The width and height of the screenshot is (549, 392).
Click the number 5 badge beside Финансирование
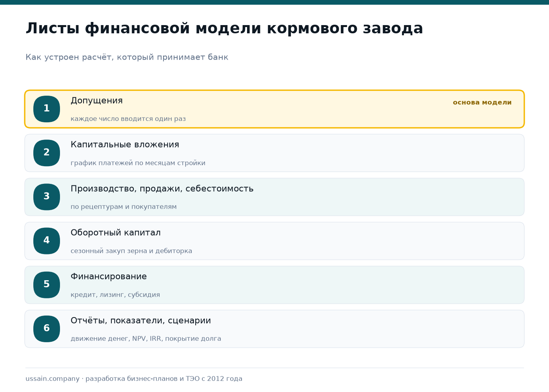(47, 285)
